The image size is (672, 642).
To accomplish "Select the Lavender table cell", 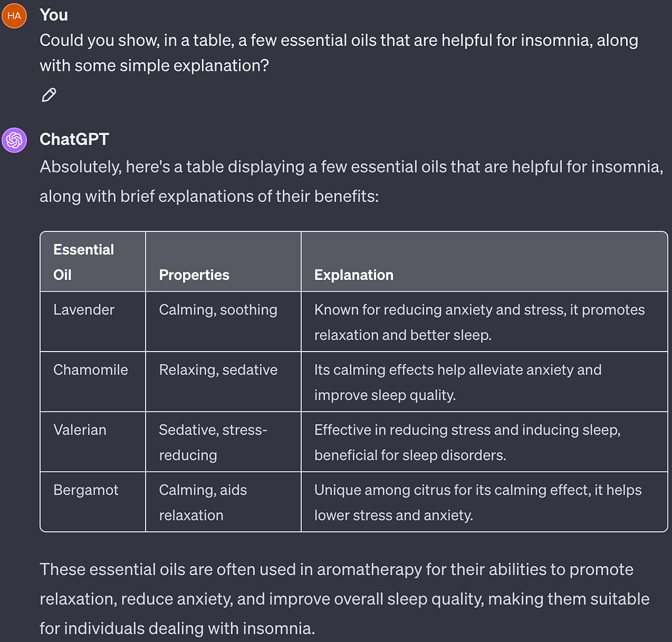I will (x=93, y=321).
